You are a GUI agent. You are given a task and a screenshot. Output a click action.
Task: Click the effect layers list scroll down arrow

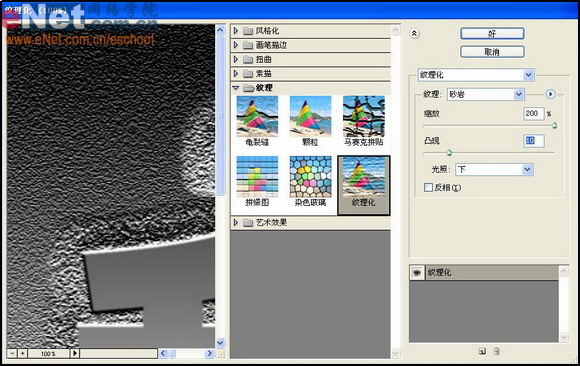point(564,337)
